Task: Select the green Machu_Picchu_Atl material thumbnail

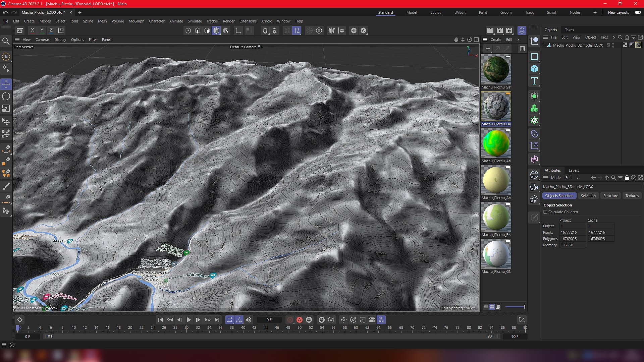Action: [x=496, y=143]
